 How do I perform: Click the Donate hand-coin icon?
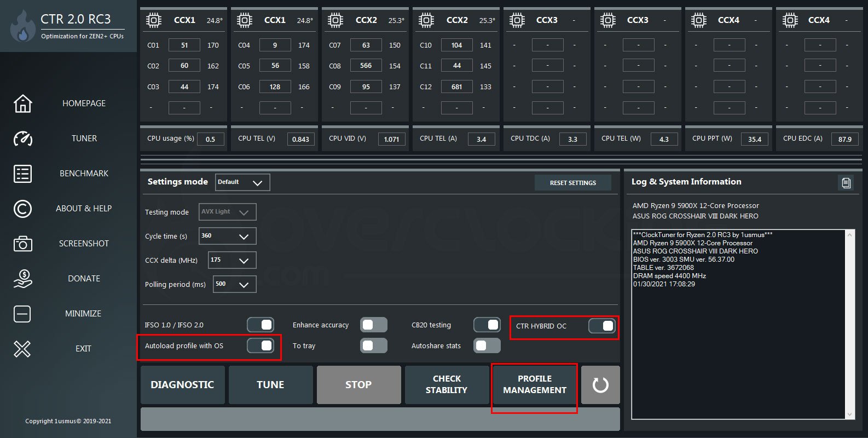pos(22,279)
